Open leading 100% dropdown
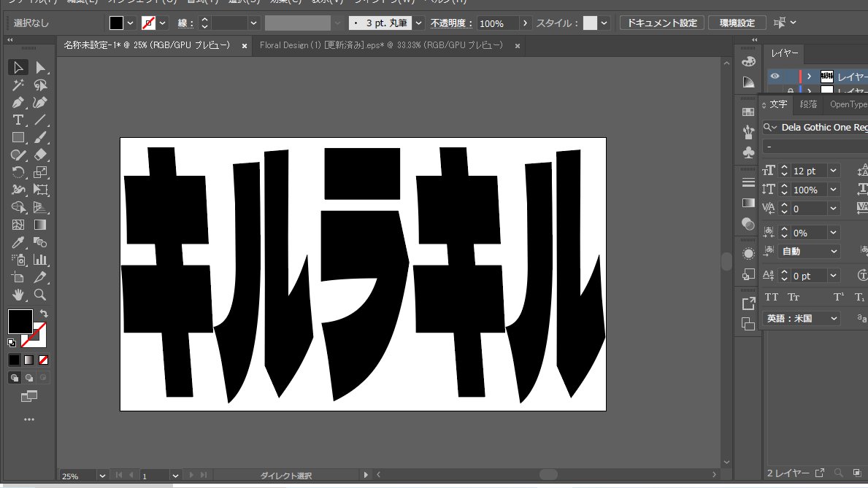Image resolution: width=868 pixels, height=488 pixels. (x=833, y=190)
